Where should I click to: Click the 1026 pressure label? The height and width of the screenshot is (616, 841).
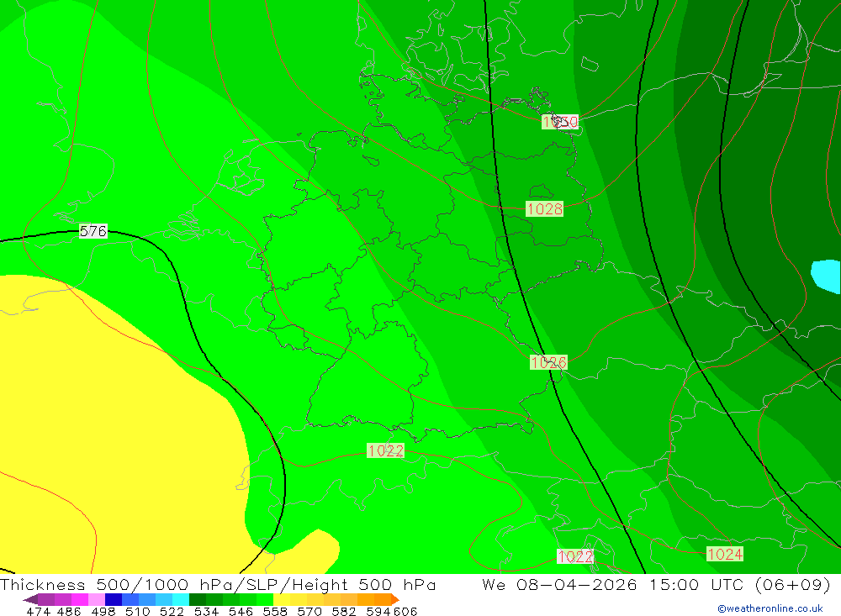tap(548, 362)
